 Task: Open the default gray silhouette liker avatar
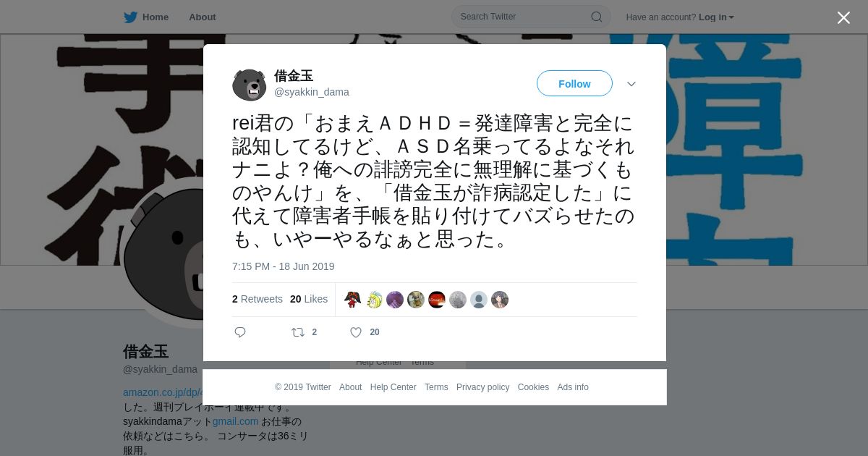pyautogui.click(x=479, y=300)
